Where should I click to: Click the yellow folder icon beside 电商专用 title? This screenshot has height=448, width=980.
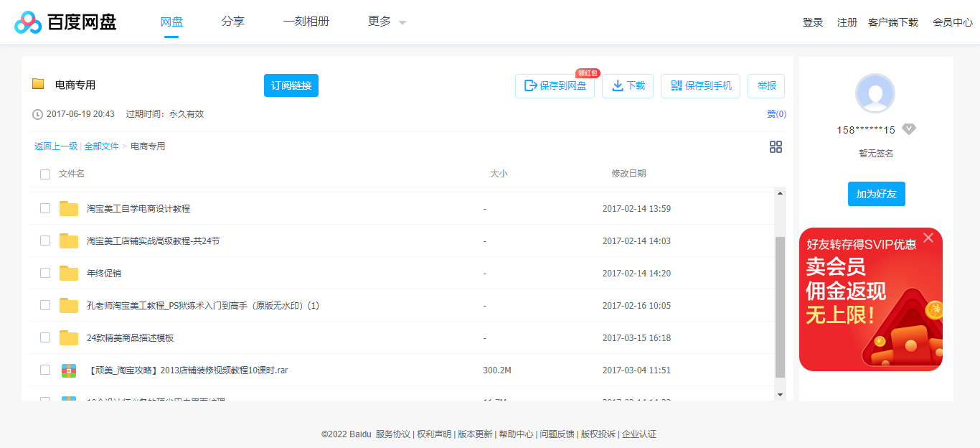pos(39,84)
